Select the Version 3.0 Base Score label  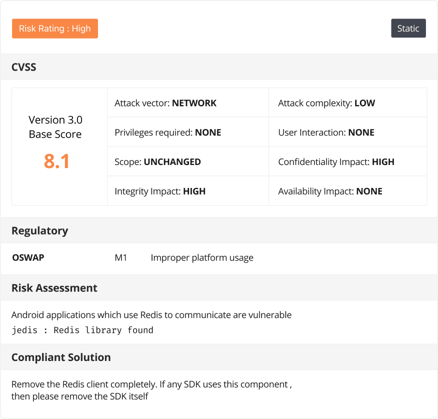(55, 127)
